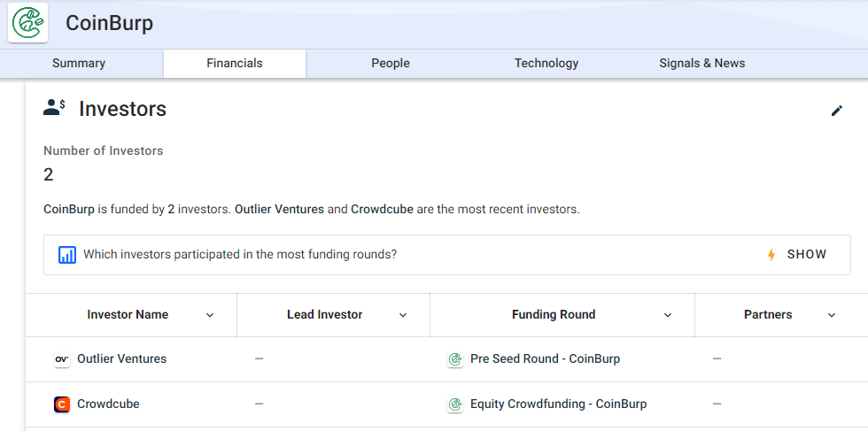
Task: Click bold CoinBurp in summary sentence
Action: [69, 210]
